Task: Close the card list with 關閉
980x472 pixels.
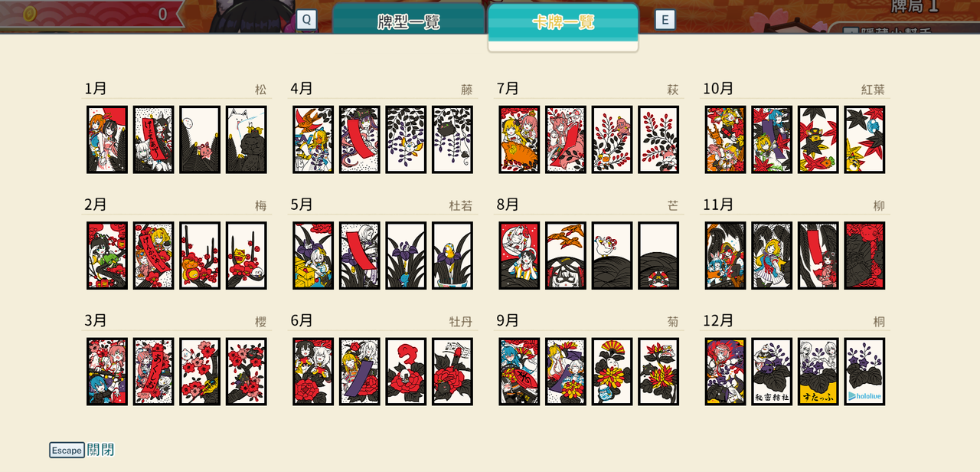Action: tap(101, 450)
